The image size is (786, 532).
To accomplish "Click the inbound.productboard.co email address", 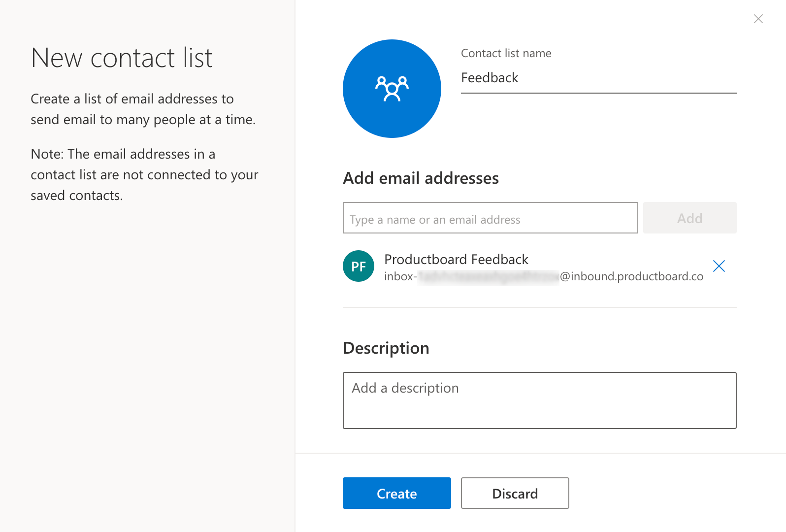I will pyautogui.click(x=544, y=276).
